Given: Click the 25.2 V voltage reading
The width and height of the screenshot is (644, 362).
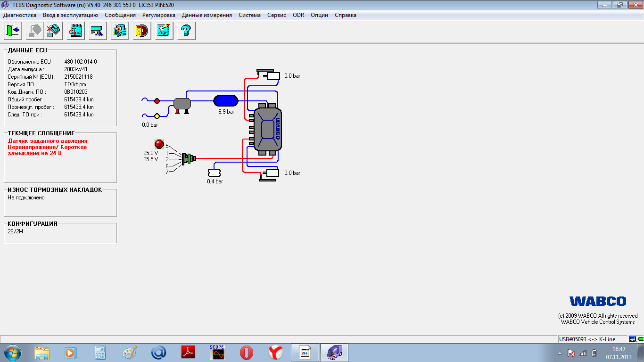Looking at the screenshot, I should 151,153.
